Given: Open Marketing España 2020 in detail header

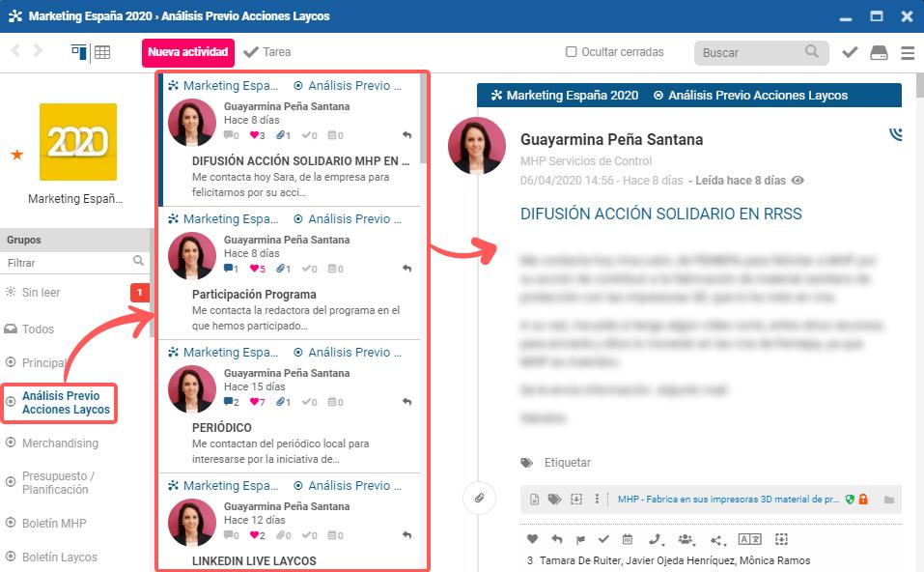Looking at the screenshot, I should (565, 95).
